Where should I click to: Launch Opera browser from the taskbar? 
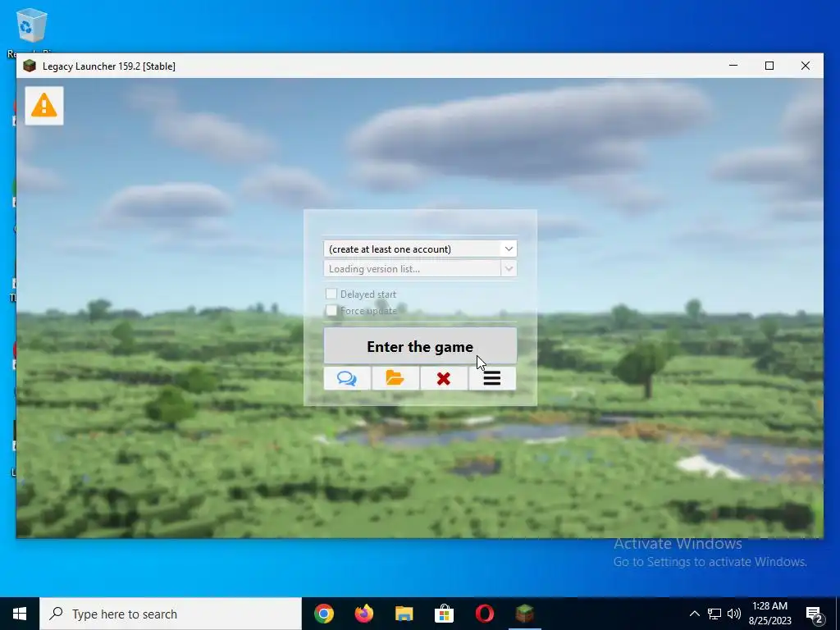484,614
